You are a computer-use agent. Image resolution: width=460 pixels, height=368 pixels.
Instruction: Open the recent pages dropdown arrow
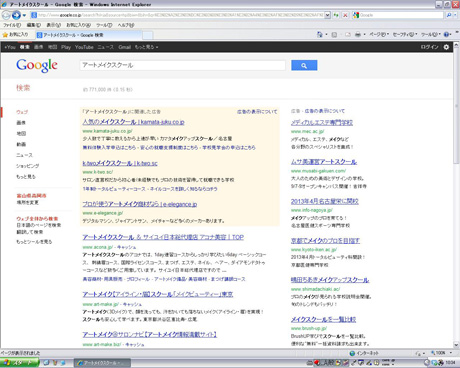tap(24, 15)
